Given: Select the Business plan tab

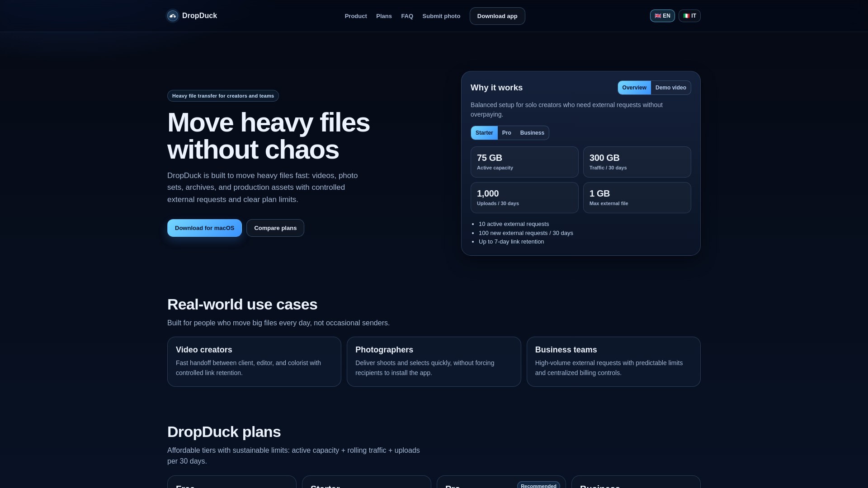Looking at the screenshot, I should (x=532, y=133).
